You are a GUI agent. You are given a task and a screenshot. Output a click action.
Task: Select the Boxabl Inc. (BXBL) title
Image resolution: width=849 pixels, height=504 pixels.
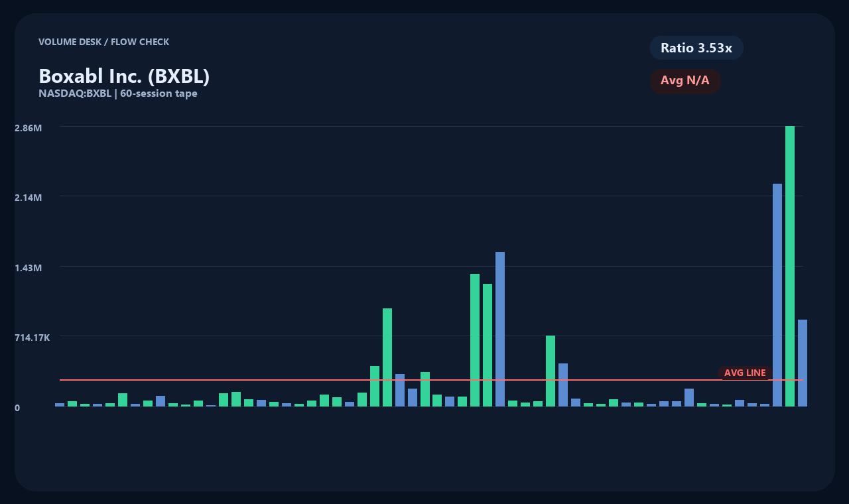124,76
